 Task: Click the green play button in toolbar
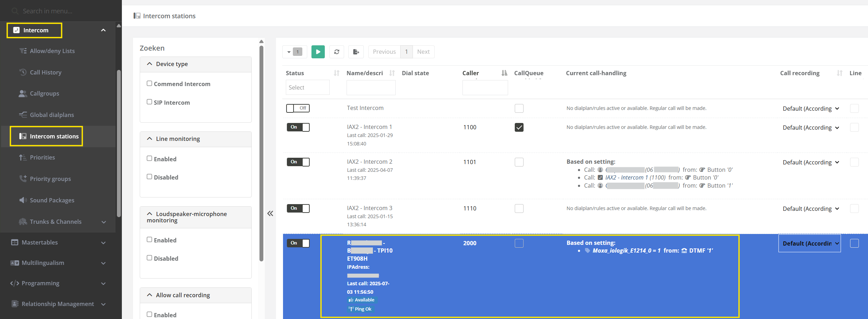pos(318,52)
